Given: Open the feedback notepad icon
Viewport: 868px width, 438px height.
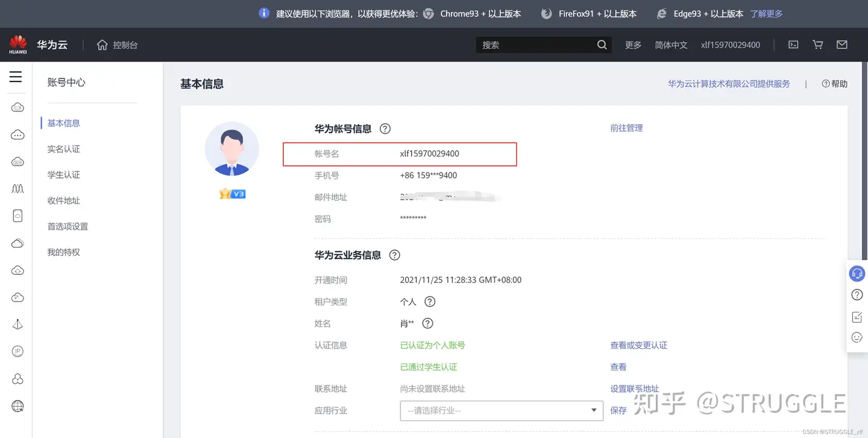Looking at the screenshot, I should 857,317.
